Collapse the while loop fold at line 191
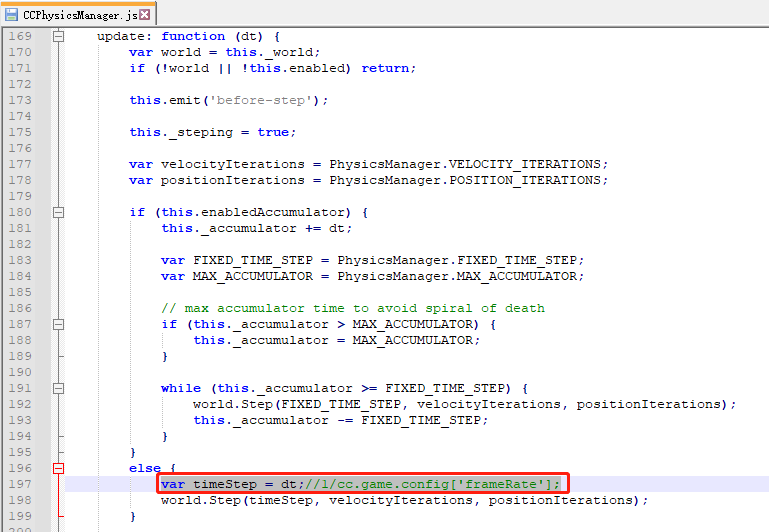The width and height of the screenshot is (769, 532). pyautogui.click(x=58, y=388)
